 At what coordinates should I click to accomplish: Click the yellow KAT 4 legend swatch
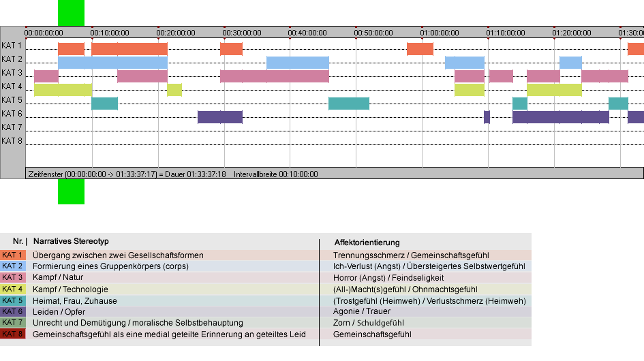click(x=13, y=289)
